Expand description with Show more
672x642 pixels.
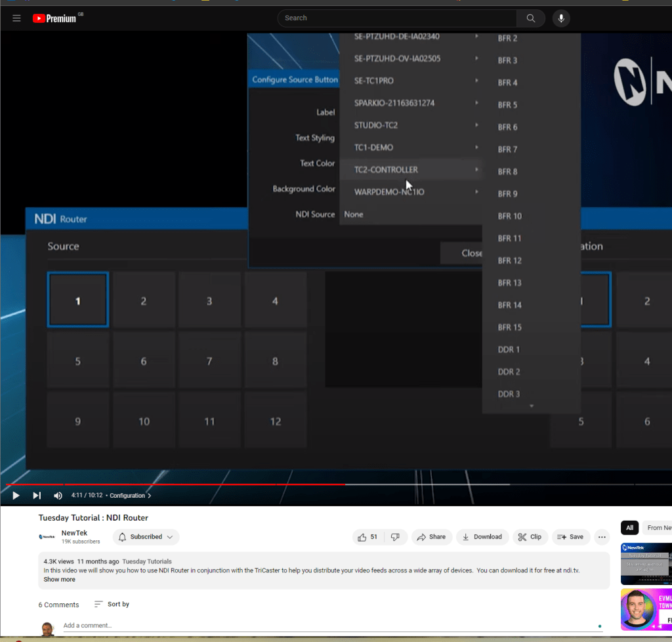59,579
